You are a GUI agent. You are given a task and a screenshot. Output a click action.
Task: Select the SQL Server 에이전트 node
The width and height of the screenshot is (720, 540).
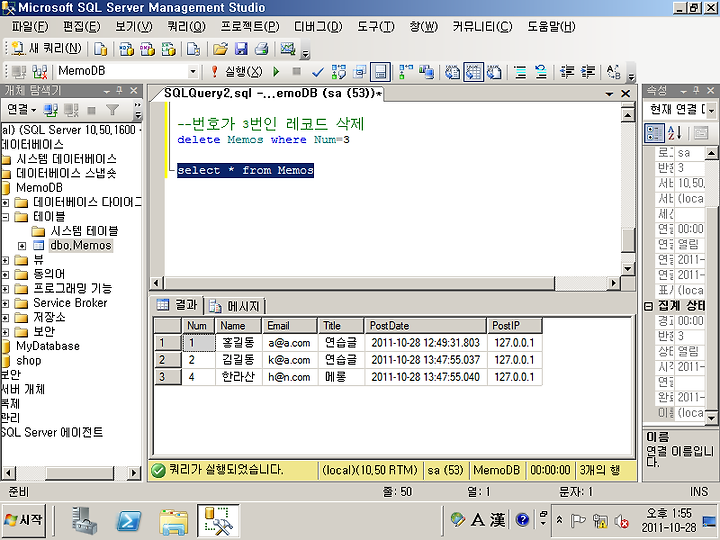(x=51, y=433)
